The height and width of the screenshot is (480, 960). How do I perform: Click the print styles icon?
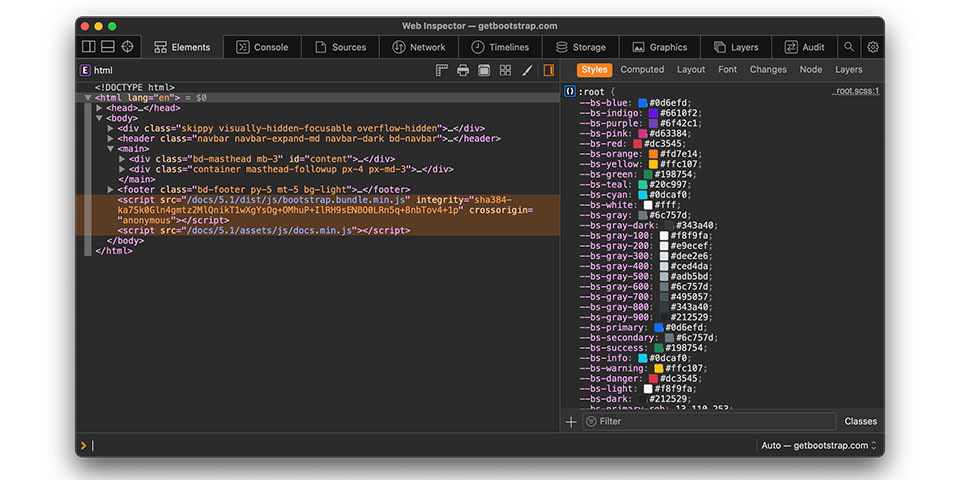[x=463, y=70]
